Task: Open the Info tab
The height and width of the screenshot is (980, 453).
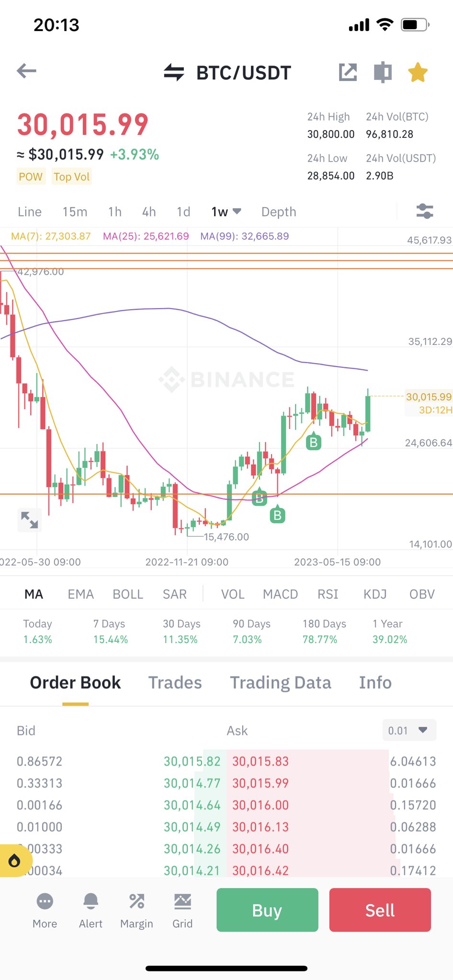Action: point(375,682)
